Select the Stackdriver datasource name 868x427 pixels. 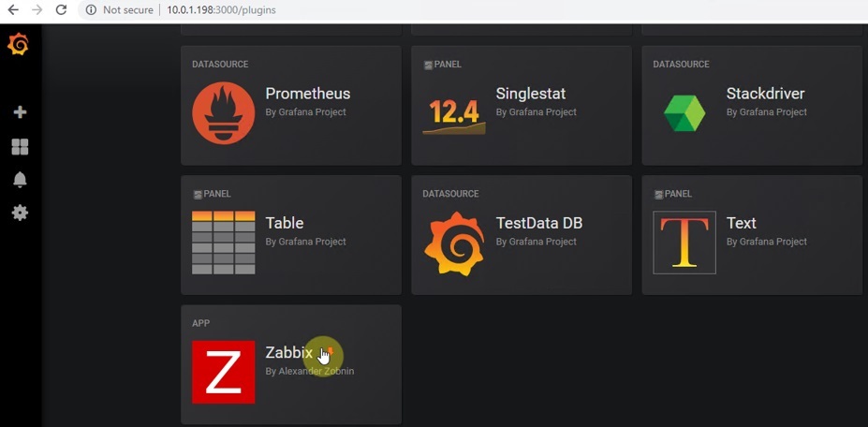[x=765, y=94]
